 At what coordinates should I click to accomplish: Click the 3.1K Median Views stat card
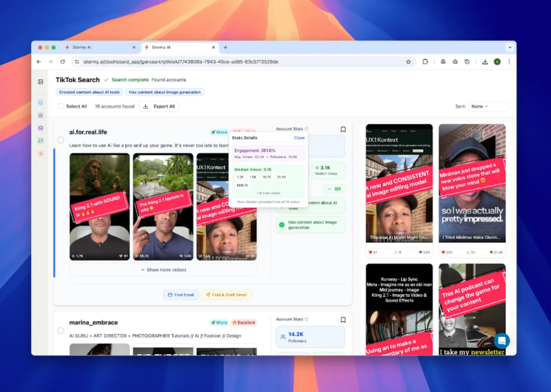coord(328,170)
